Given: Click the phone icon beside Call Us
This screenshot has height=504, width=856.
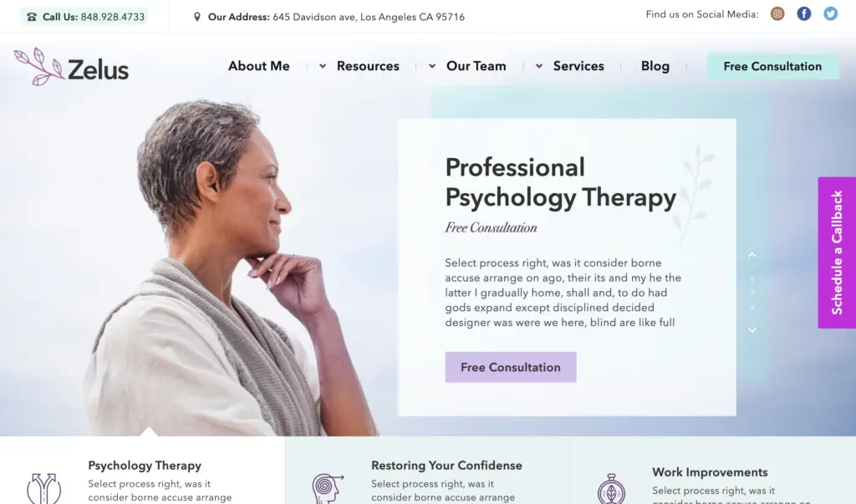Looking at the screenshot, I should click(32, 17).
